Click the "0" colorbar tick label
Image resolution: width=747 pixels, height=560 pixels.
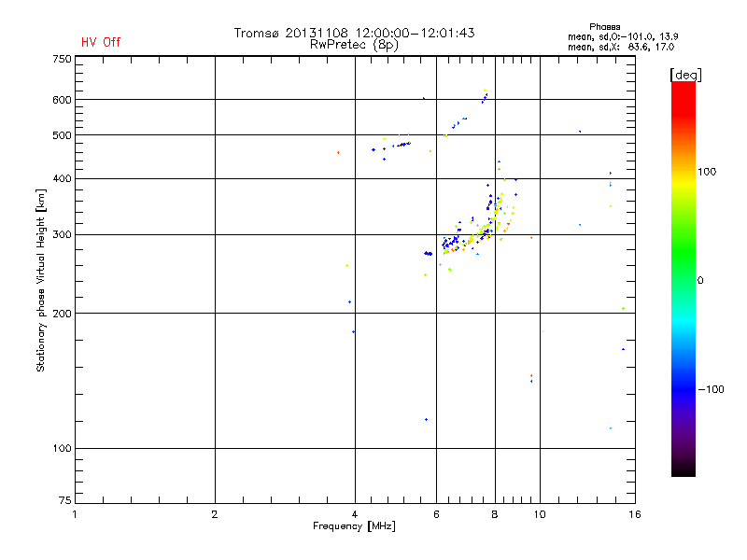[x=700, y=280]
